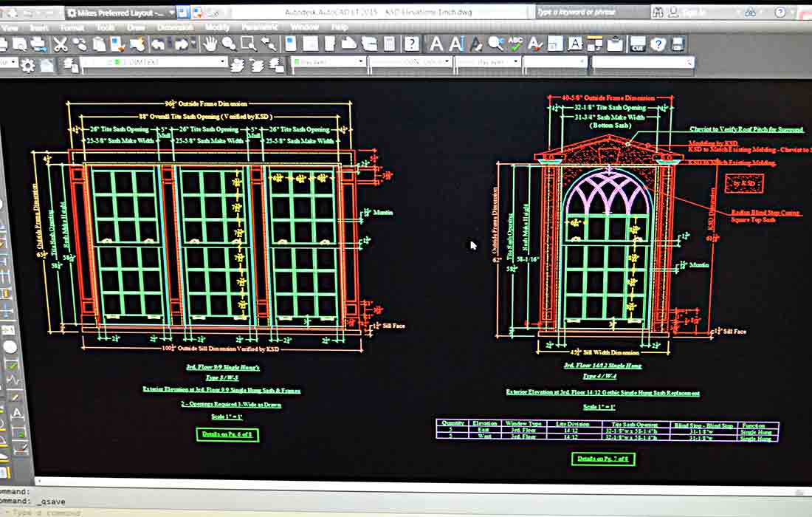Open the Text Style icon
This screenshot has height=517, width=812.
click(x=534, y=44)
